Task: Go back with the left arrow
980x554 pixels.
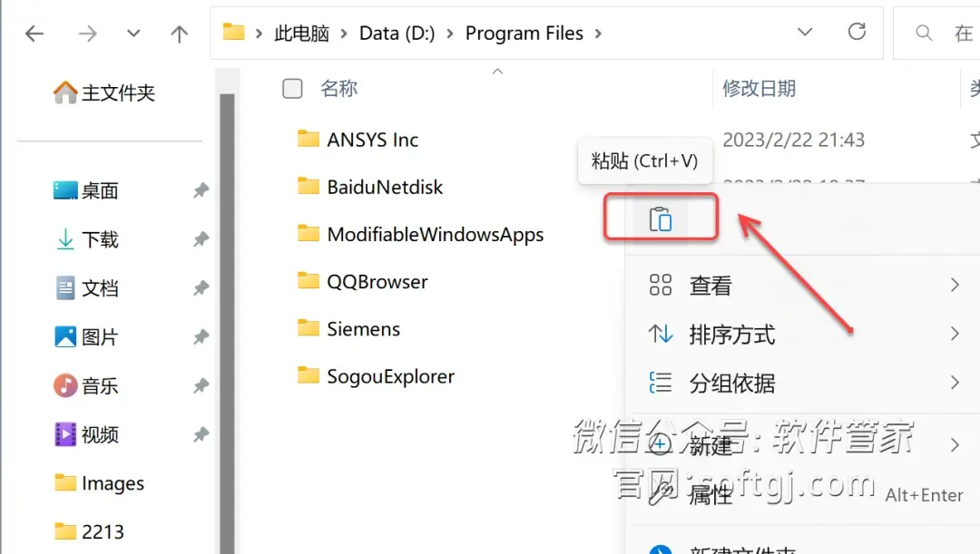Action: [x=34, y=34]
